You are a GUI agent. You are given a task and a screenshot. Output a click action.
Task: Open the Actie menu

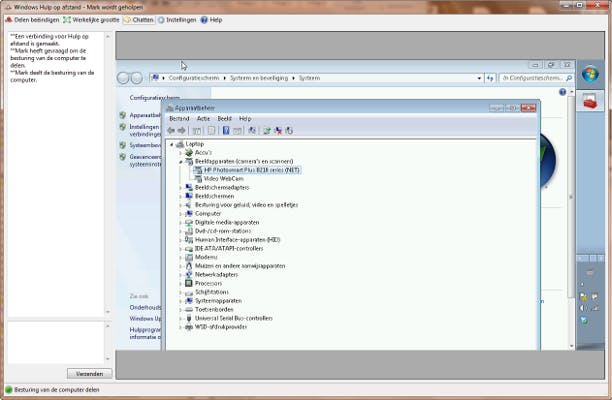[203, 119]
